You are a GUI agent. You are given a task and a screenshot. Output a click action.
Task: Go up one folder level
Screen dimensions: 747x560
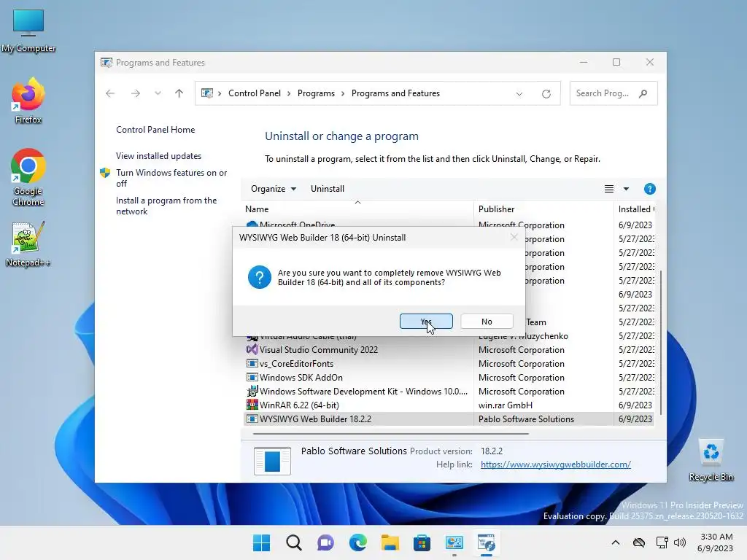179,93
